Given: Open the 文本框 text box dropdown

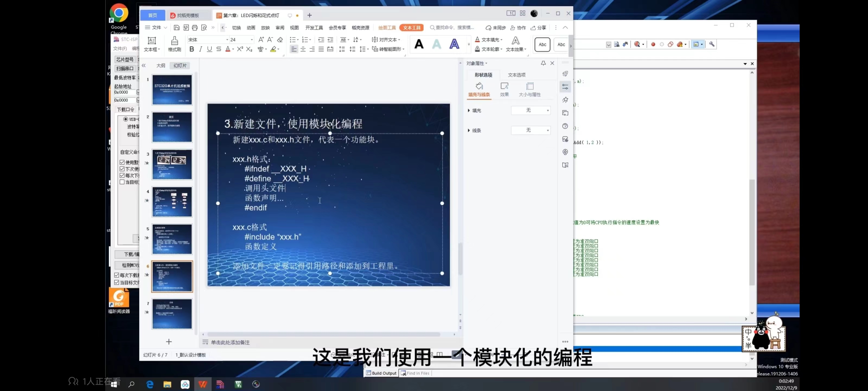Looking at the screenshot, I should [x=152, y=44].
